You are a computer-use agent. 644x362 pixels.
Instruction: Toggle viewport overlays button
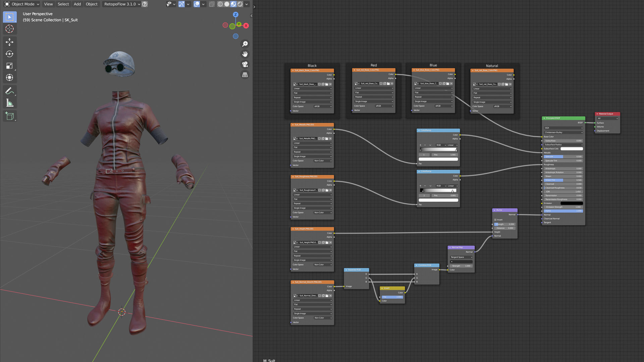197,4
